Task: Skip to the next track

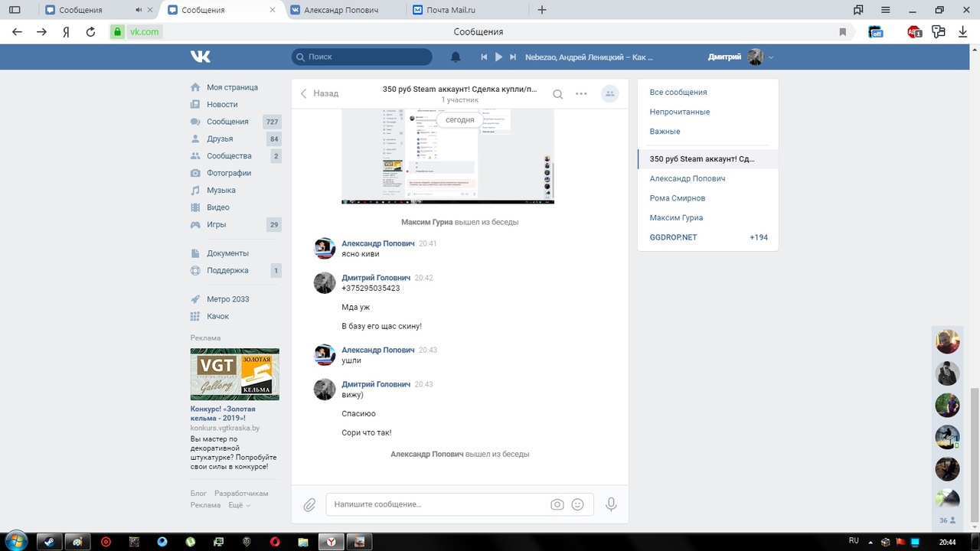Action: (513, 57)
